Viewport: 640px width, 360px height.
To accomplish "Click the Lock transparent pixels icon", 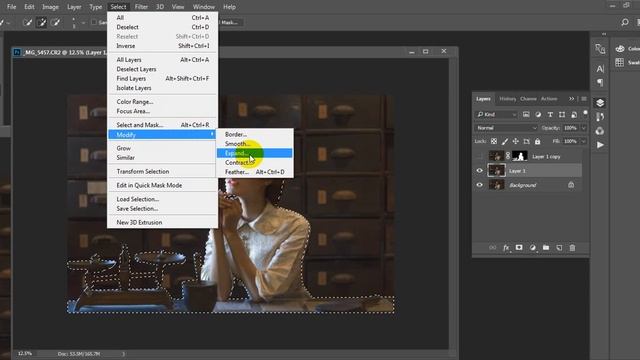I will 494,141.
